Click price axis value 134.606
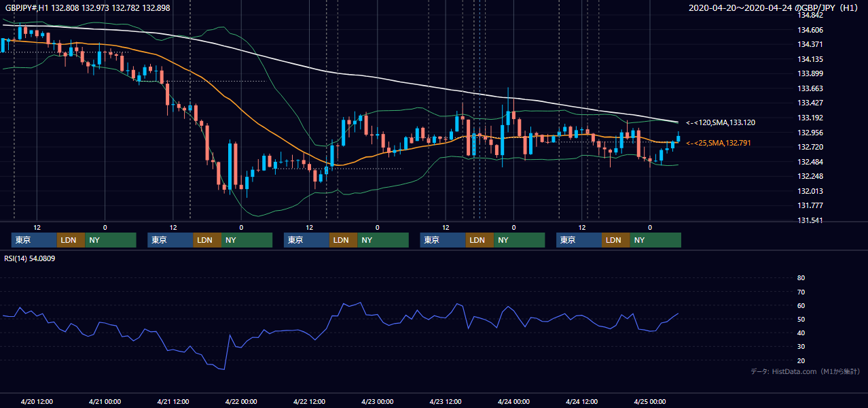The width and height of the screenshot is (868, 408). coord(810,30)
